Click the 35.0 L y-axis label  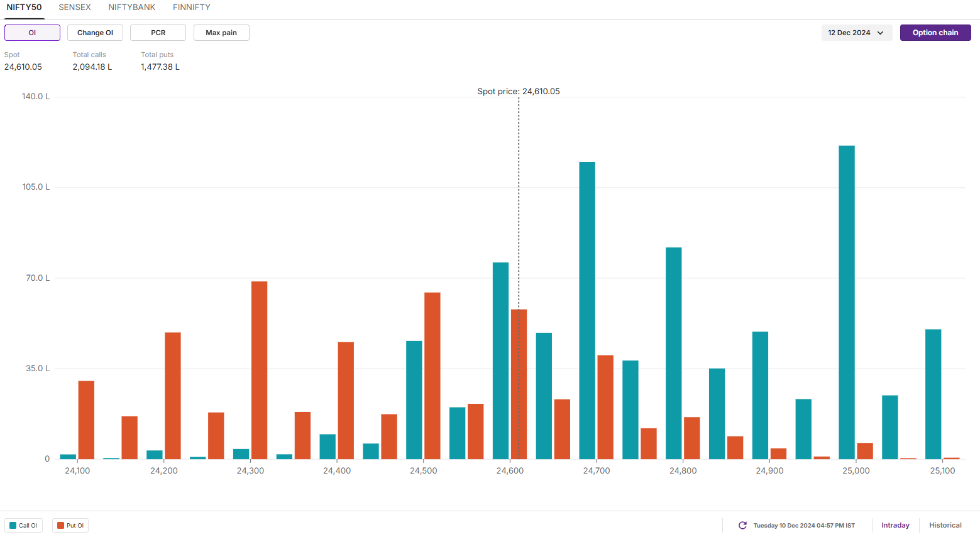pyautogui.click(x=38, y=368)
